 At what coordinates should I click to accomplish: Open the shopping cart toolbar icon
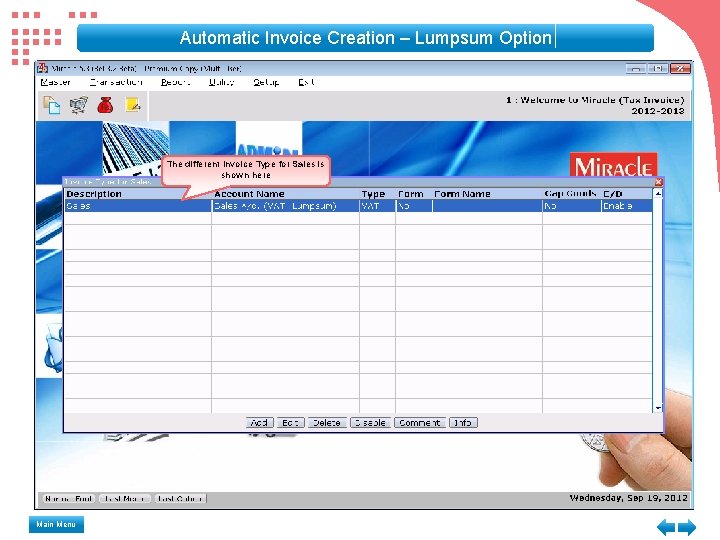(x=79, y=105)
